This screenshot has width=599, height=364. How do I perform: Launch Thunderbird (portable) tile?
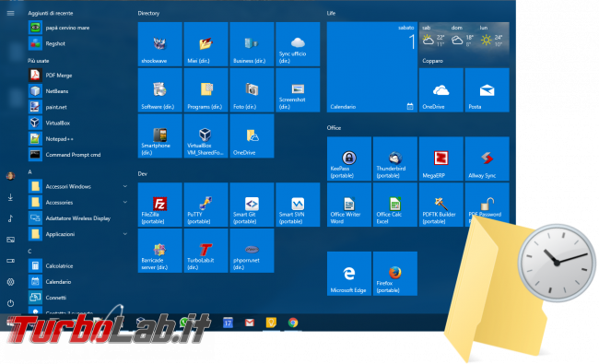(395, 159)
